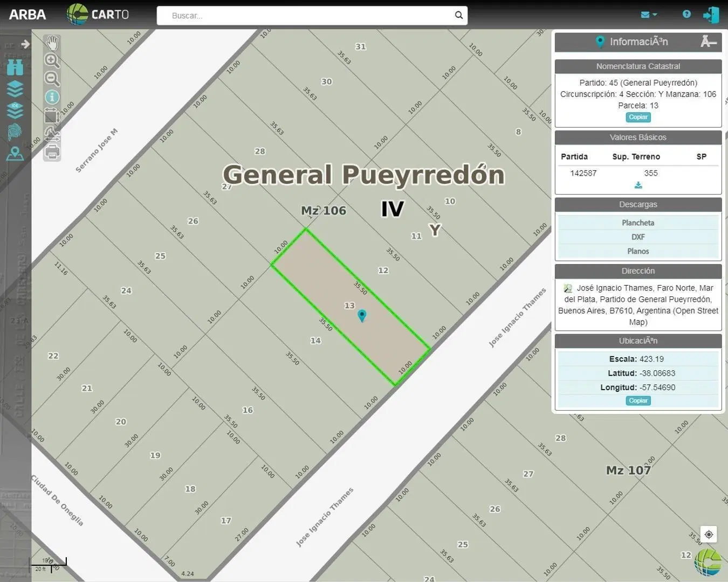
Task: Click the print map icon
Action: pyautogui.click(x=52, y=153)
